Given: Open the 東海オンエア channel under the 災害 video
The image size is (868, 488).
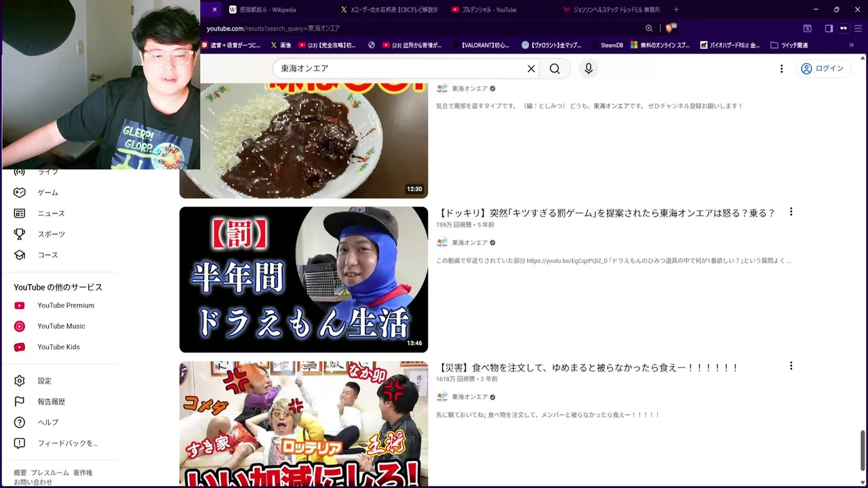Looking at the screenshot, I should (x=469, y=397).
